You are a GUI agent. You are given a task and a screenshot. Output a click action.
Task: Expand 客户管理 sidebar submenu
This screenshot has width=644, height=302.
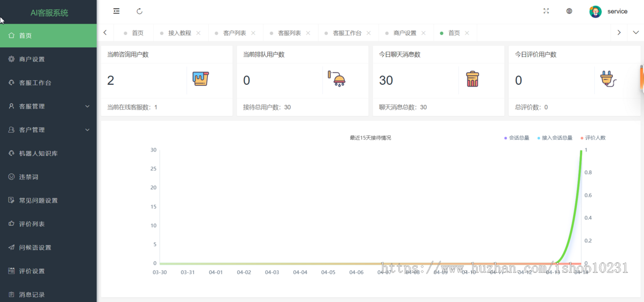[x=48, y=130]
